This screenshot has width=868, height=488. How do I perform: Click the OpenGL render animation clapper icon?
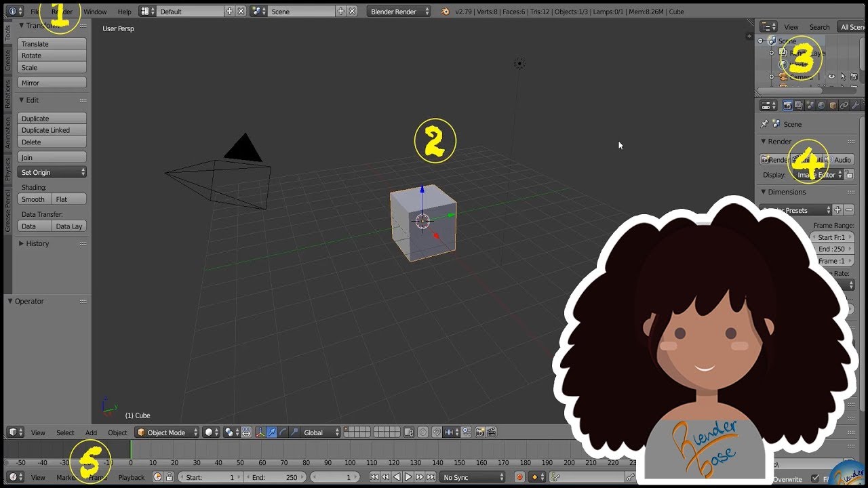click(x=490, y=432)
